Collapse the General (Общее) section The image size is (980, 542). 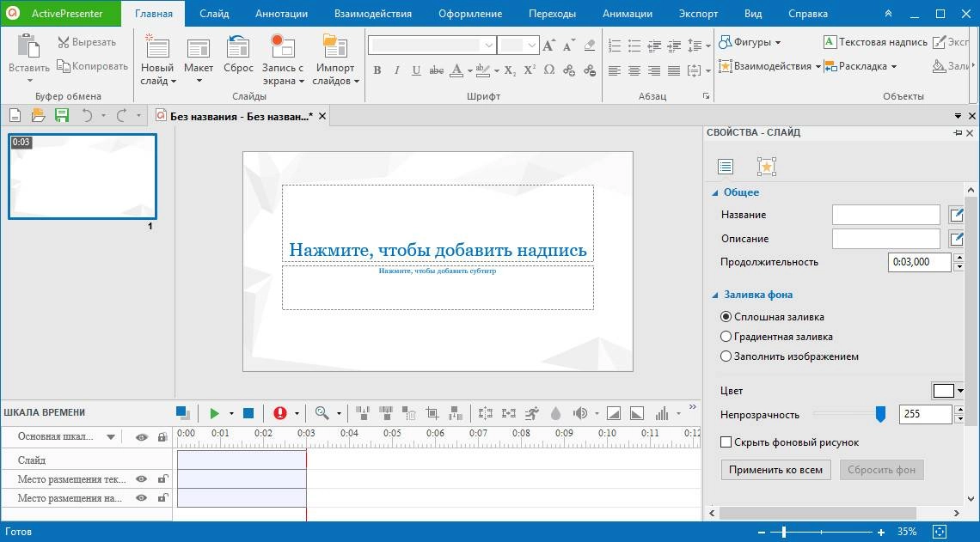715,192
